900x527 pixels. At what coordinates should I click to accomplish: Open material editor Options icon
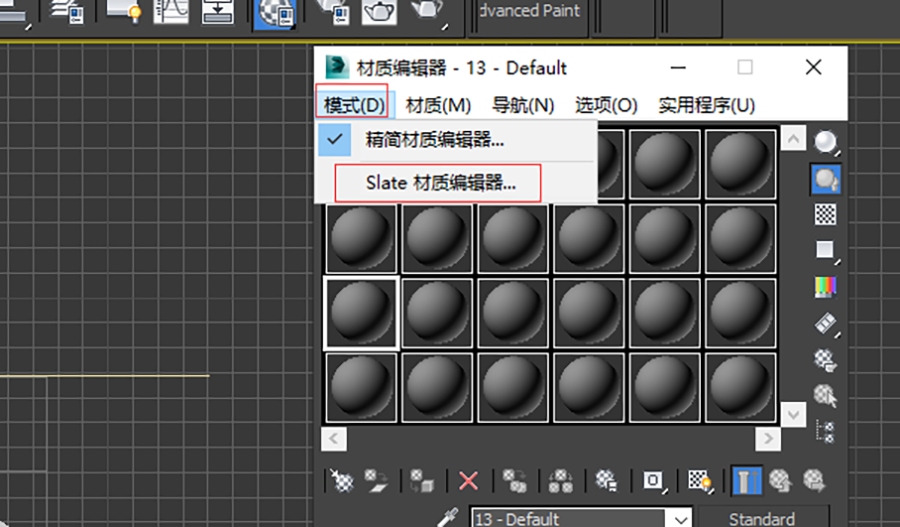tap(825, 361)
